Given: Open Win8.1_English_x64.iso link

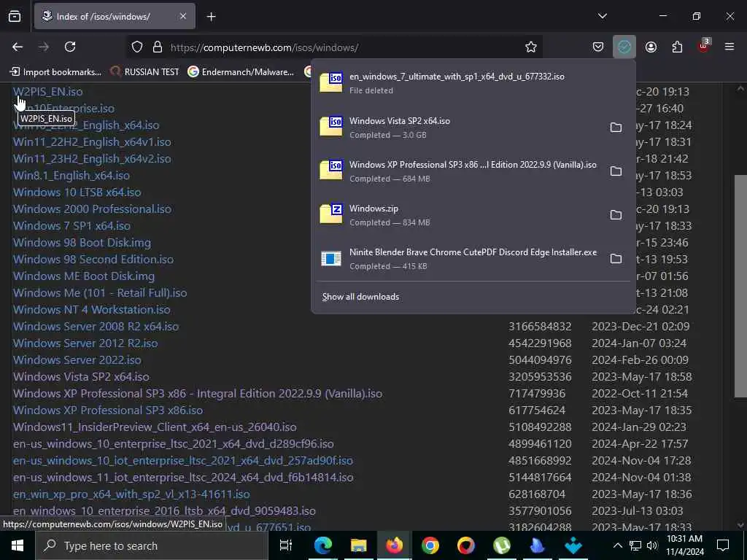Looking at the screenshot, I should 71,175.
